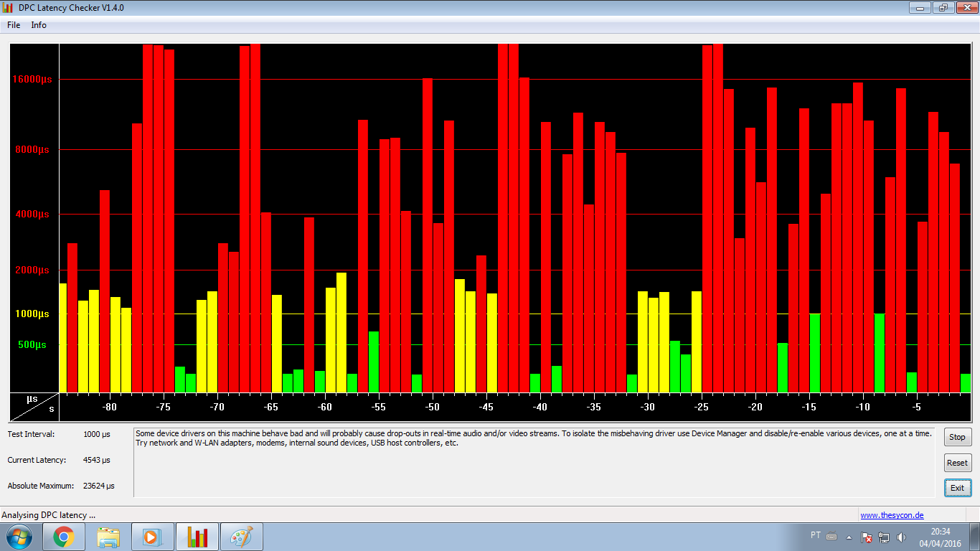Click the 2000µs axis label
The height and width of the screenshot is (551, 980).
33,270
